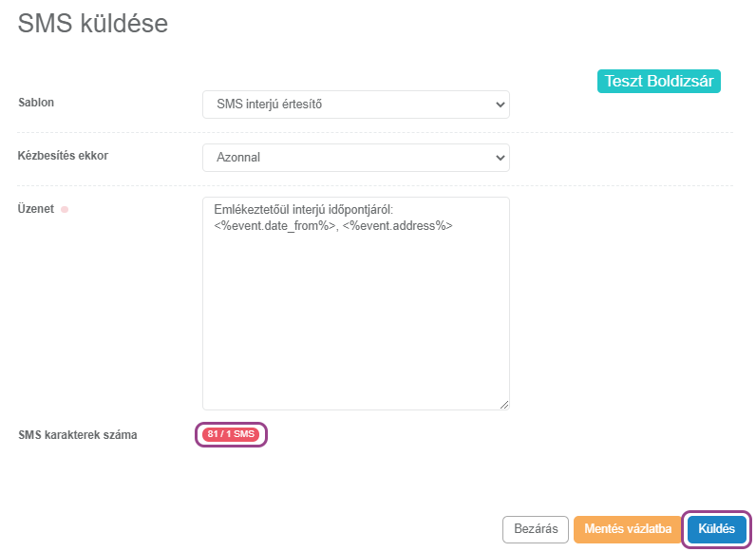Click the SMS küldése dialog heading
Image resolution: width=756 pixels, height=552 pixels.
pyautogui.click(x=93, y=24)
